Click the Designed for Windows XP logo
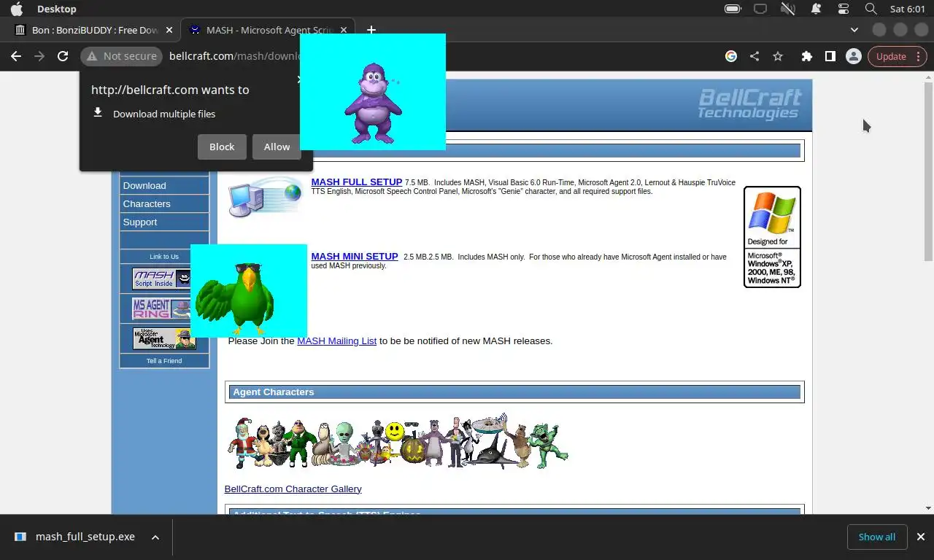The height and width of the screenshot is (560, 934). 772,237
